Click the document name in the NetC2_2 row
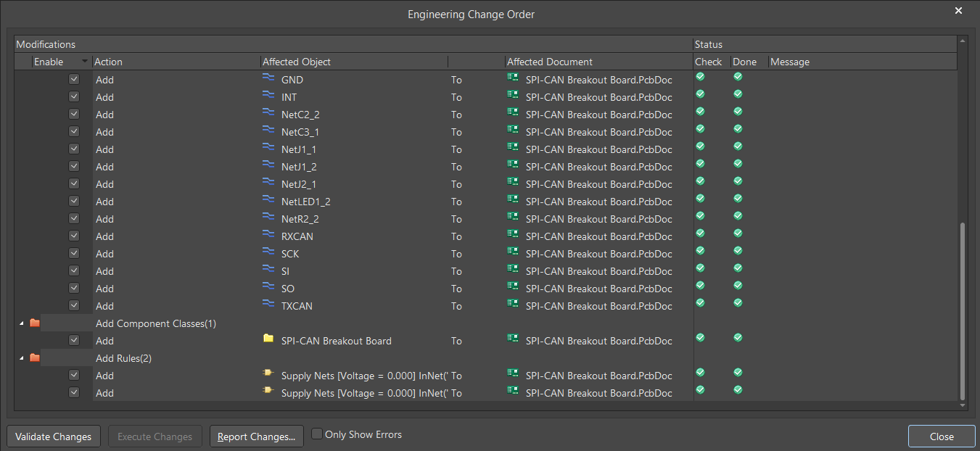 point(599,115)
